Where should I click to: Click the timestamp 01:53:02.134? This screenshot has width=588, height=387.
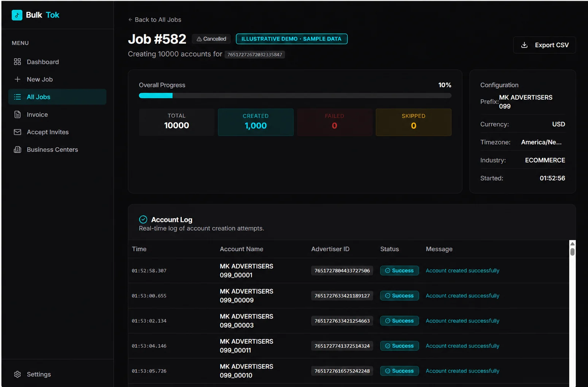point(149,321)
